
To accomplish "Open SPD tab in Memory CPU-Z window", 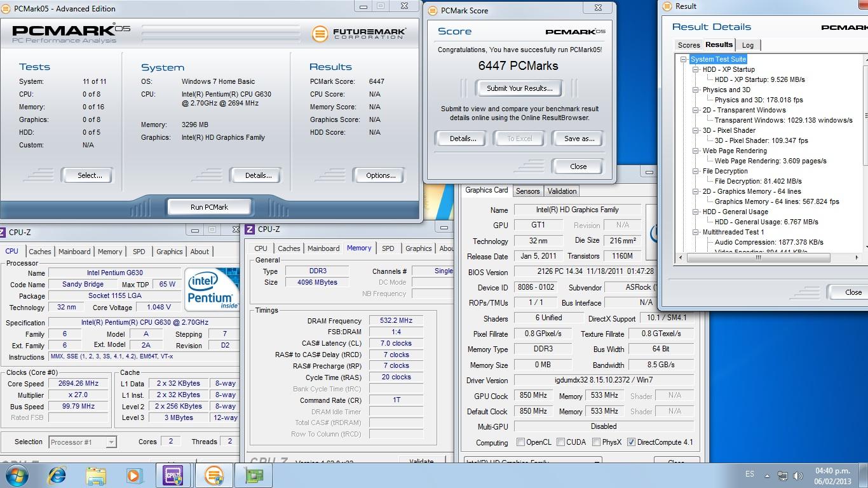I will pos(388,248).
